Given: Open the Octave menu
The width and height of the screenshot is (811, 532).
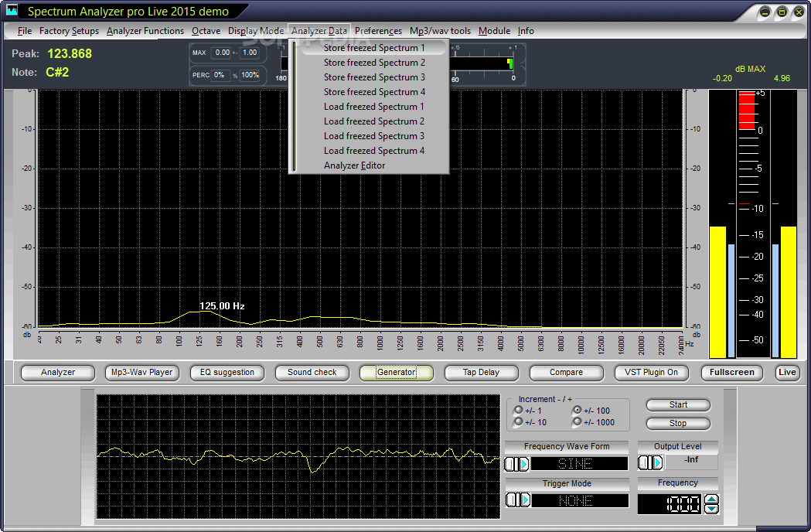Looking at the screenshot, I should pos(206,31).
